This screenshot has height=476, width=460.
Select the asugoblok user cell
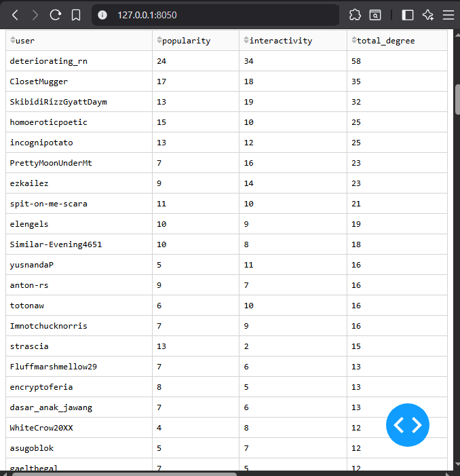click(79, 448)
